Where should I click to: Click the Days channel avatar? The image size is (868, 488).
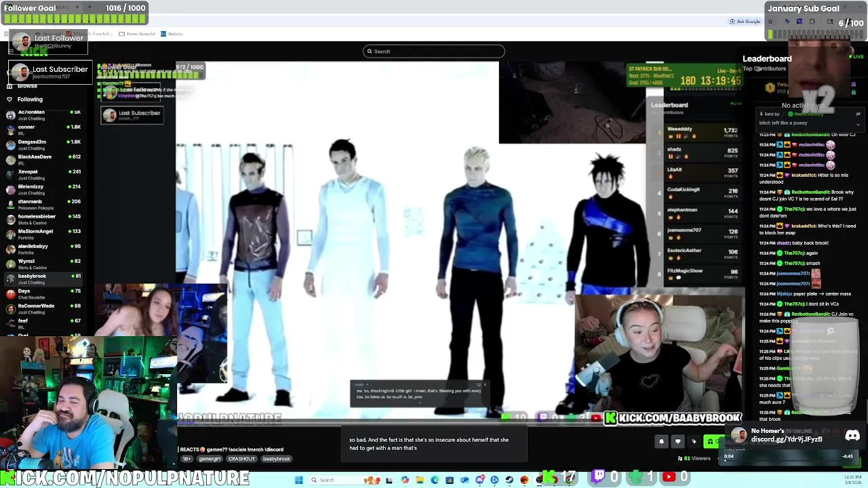10,293
